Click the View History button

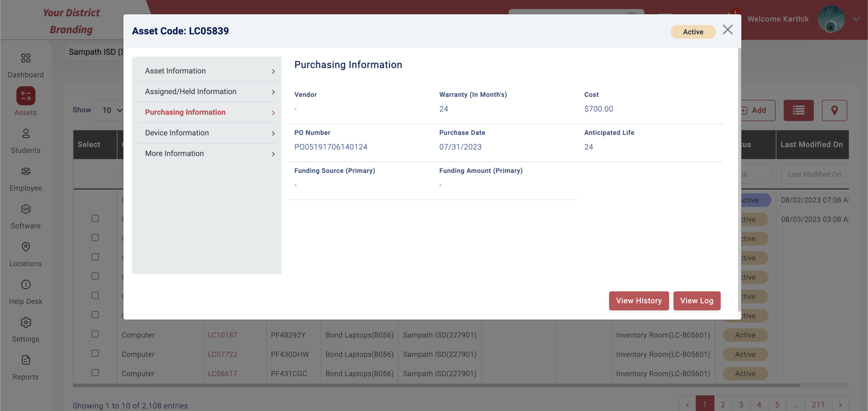[x=638, y=301]
